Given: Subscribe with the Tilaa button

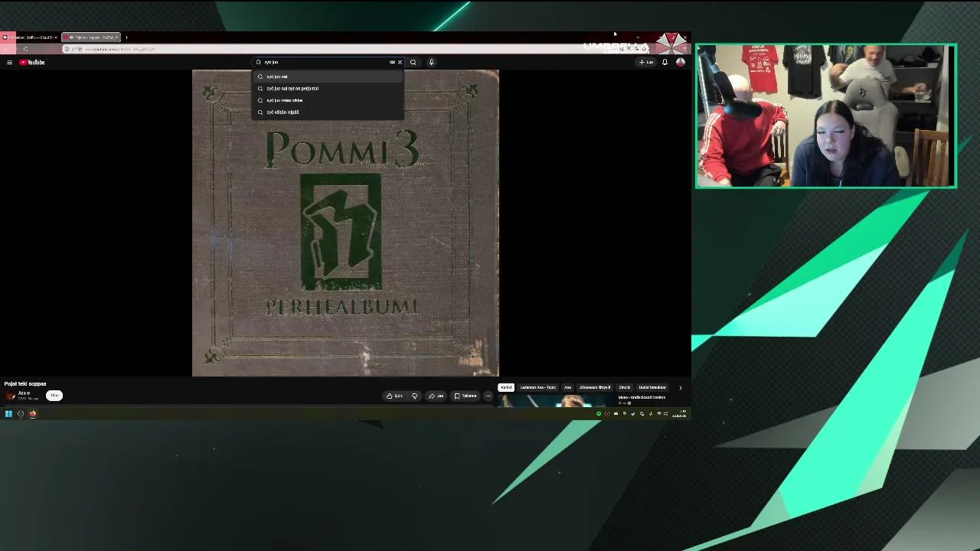Looking at the screenshot, I should 54,396.
